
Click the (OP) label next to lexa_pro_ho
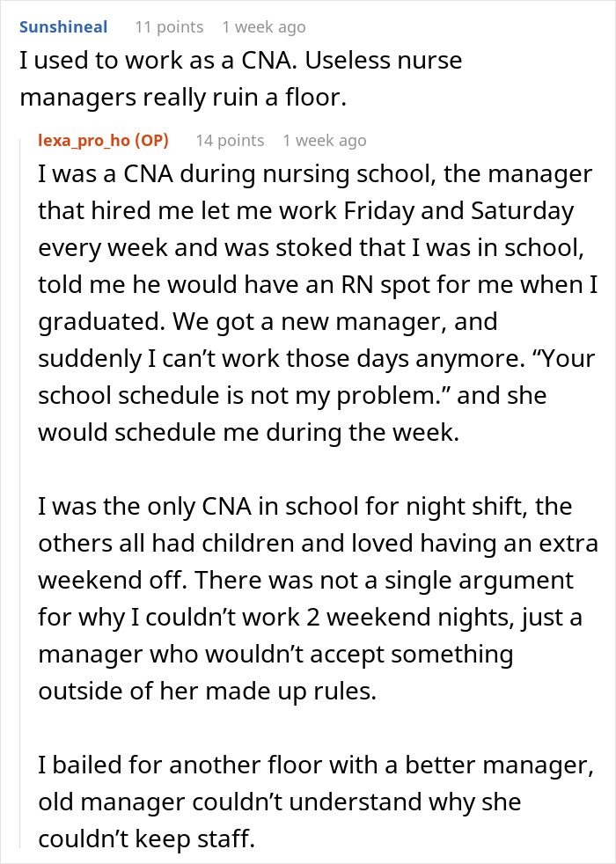pos(153,141)
